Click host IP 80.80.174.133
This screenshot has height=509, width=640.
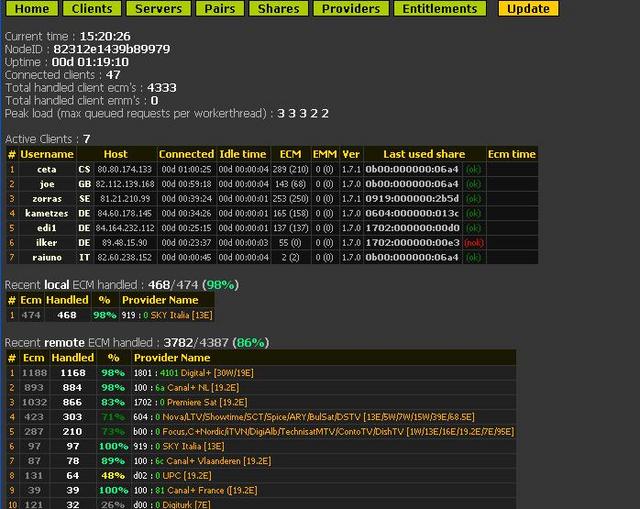124,170
